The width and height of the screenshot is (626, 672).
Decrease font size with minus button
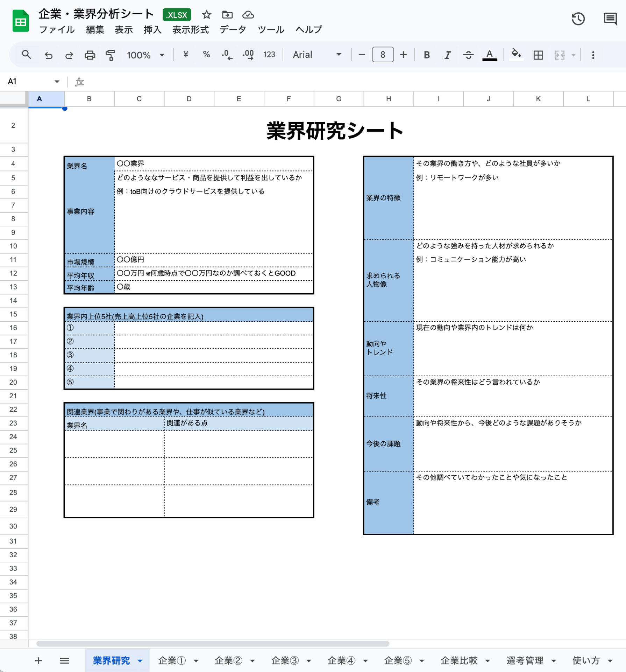click(x=362, y=55)
